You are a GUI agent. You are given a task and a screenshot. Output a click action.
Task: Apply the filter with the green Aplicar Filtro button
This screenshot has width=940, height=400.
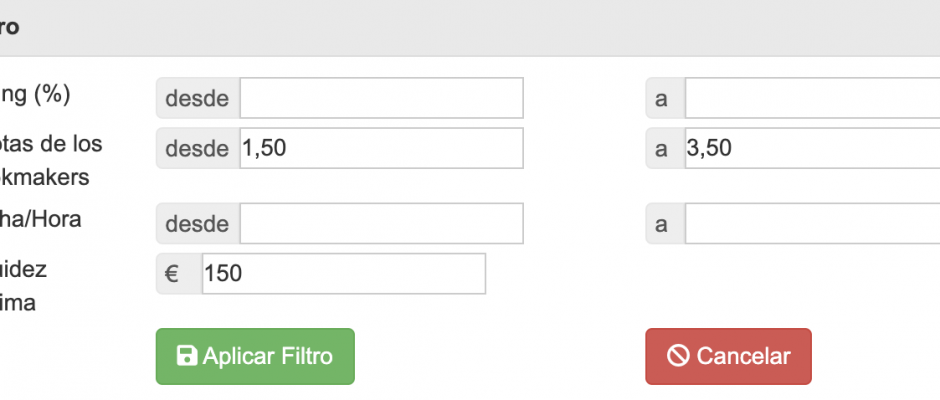255,356
